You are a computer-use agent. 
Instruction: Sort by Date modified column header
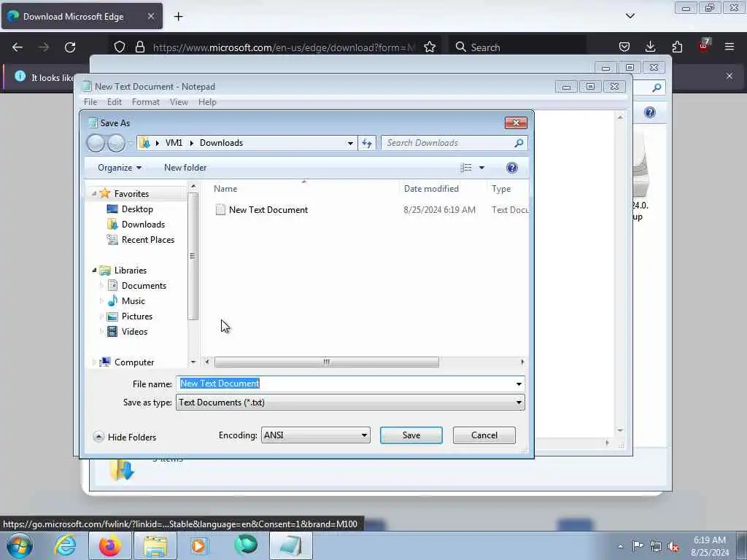431,189
